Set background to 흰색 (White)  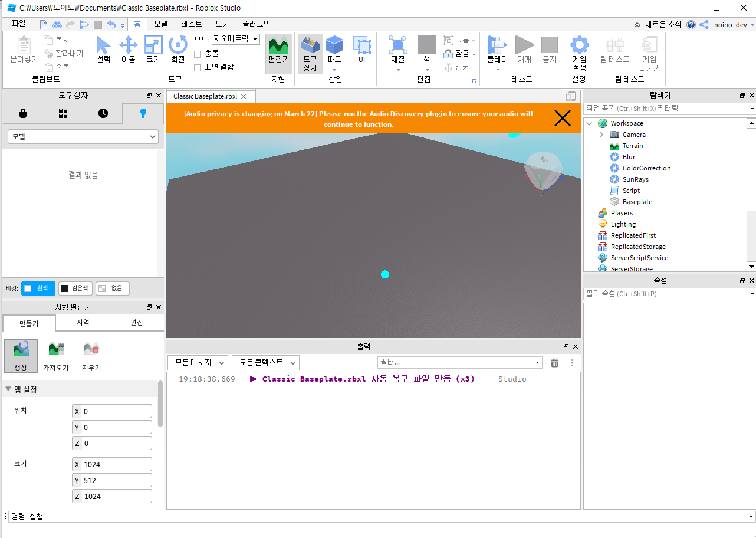point(38,288)
